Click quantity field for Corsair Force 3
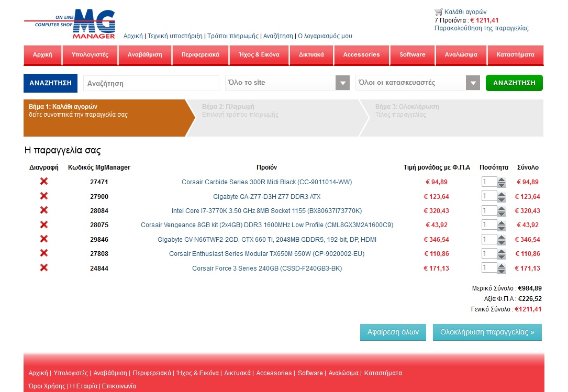 click(489, 268)
